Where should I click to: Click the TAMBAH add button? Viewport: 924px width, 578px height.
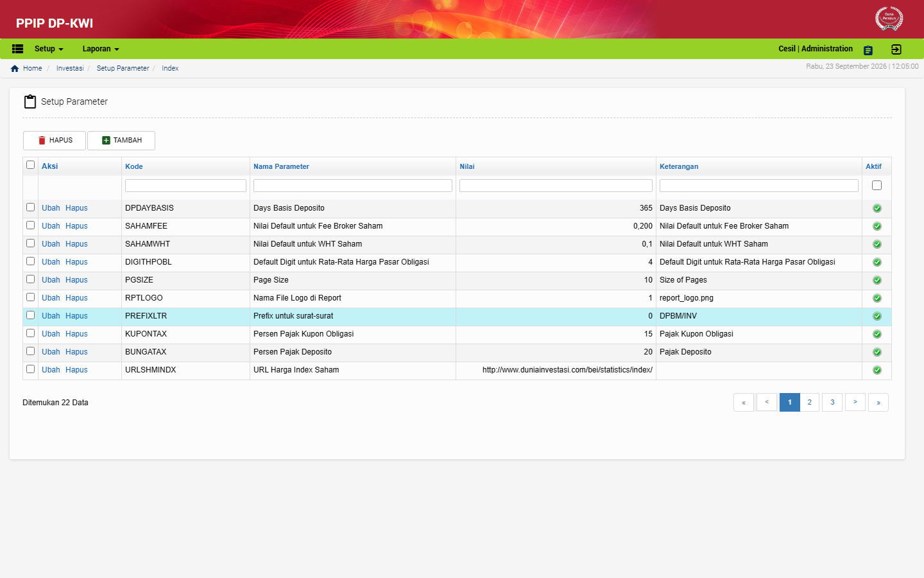(121, 141)
